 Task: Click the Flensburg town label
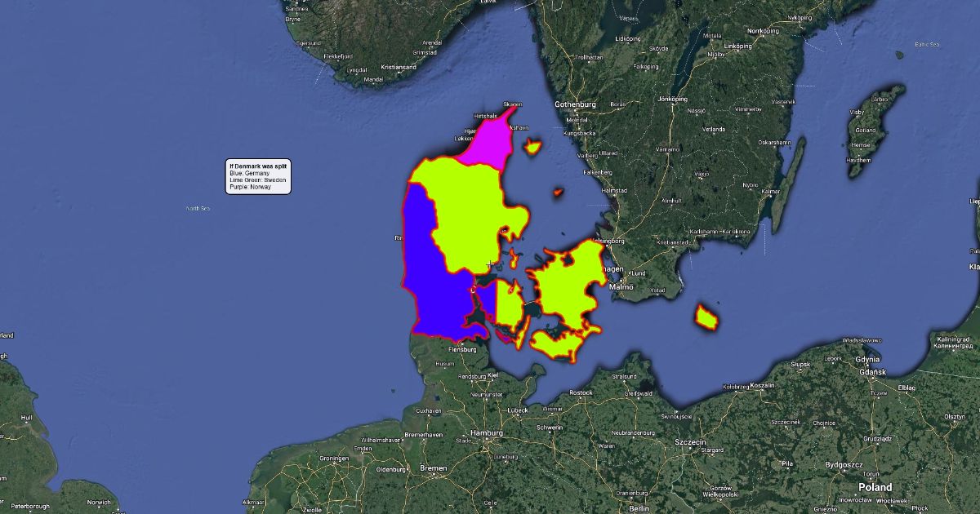461,350
